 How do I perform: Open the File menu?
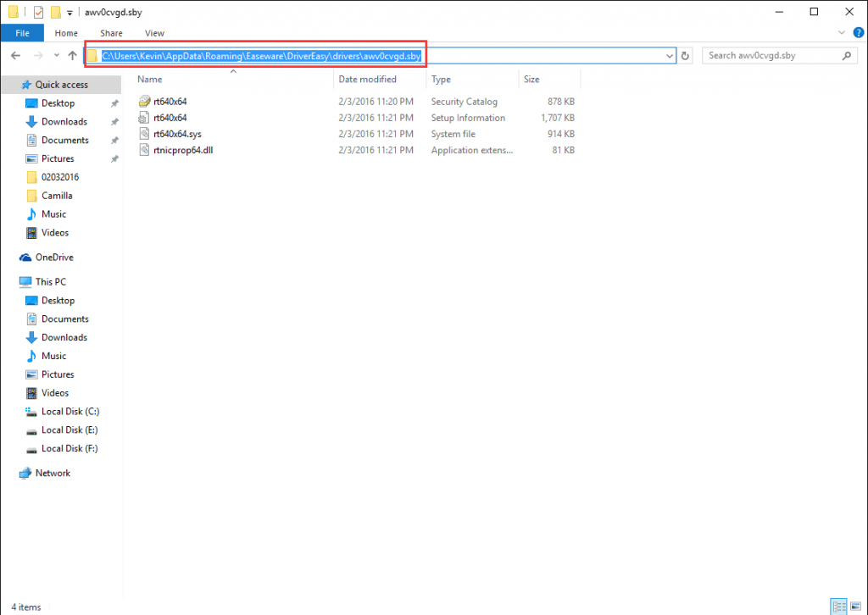click(x=21, y=32)
